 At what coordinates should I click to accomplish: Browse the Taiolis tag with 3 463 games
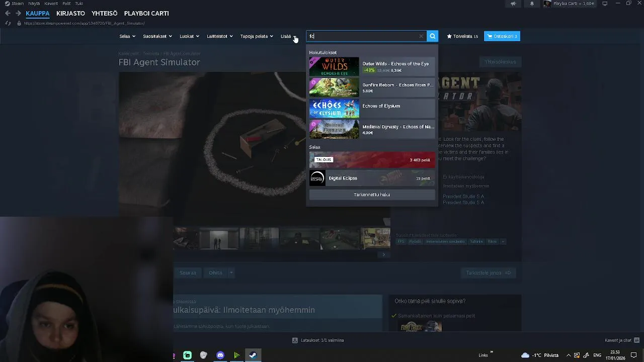[x=372, y=160]
